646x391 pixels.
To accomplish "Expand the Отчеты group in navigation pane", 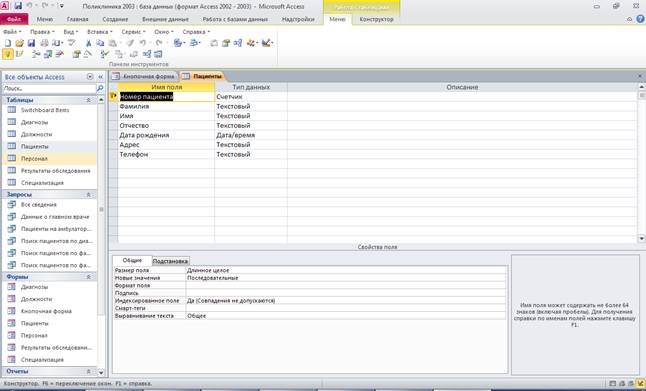I will tap(88, 371).
